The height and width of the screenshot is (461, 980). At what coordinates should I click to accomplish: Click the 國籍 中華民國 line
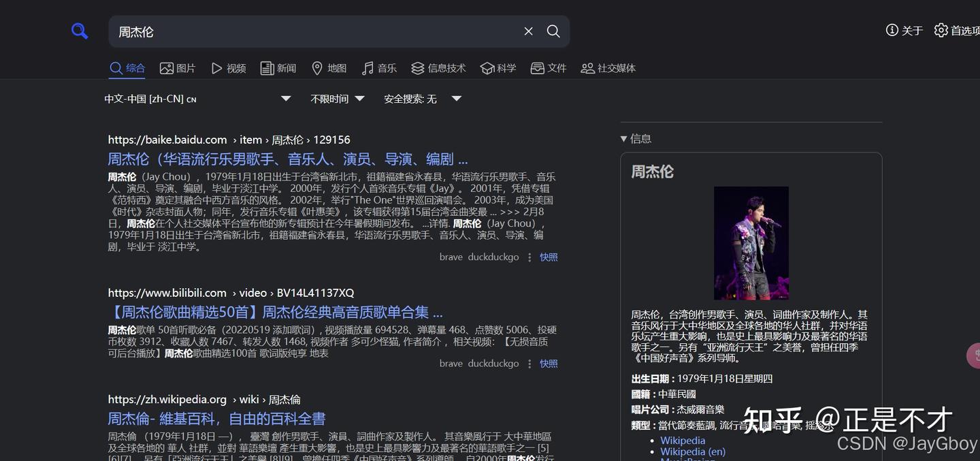664,394
